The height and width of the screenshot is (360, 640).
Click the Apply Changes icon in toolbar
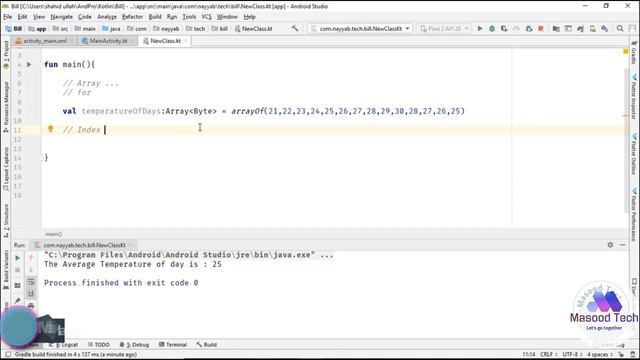tap(529, 29)
